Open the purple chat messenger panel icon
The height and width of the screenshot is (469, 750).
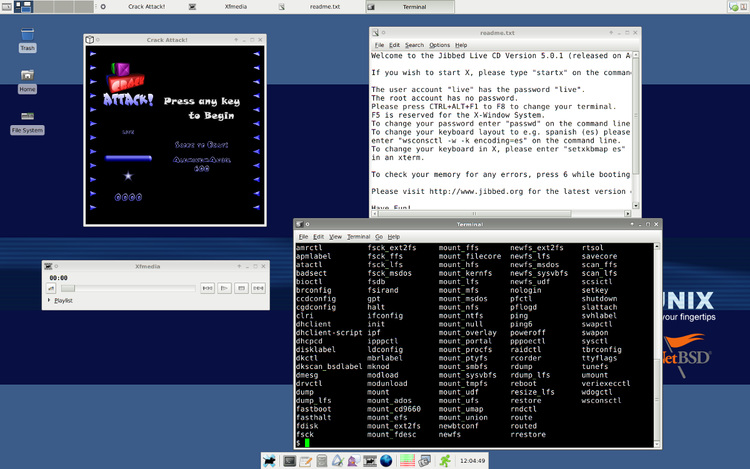point(353,461)
